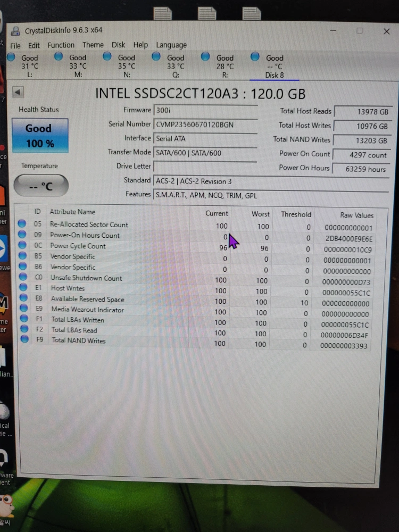Image resolution: width=399 pixels, height=532 pixels.
Task: Click the Good 100 % health status button
Action: coord(40,135)
